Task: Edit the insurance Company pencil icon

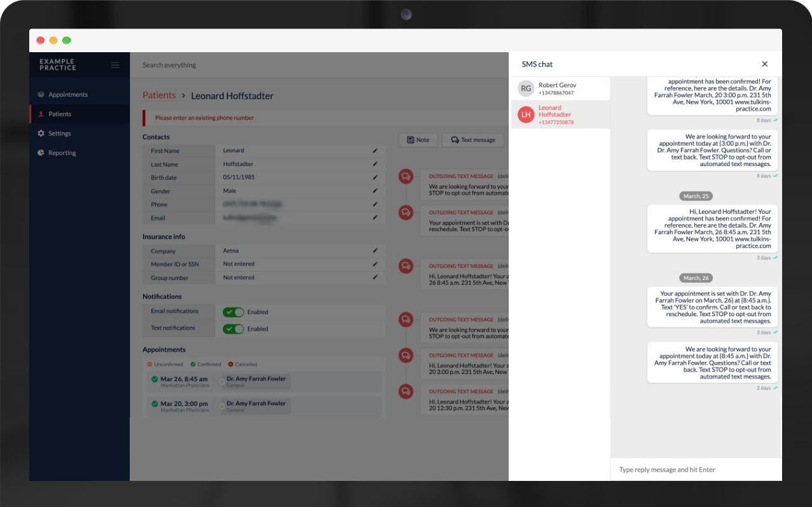Action: (375, 251)
